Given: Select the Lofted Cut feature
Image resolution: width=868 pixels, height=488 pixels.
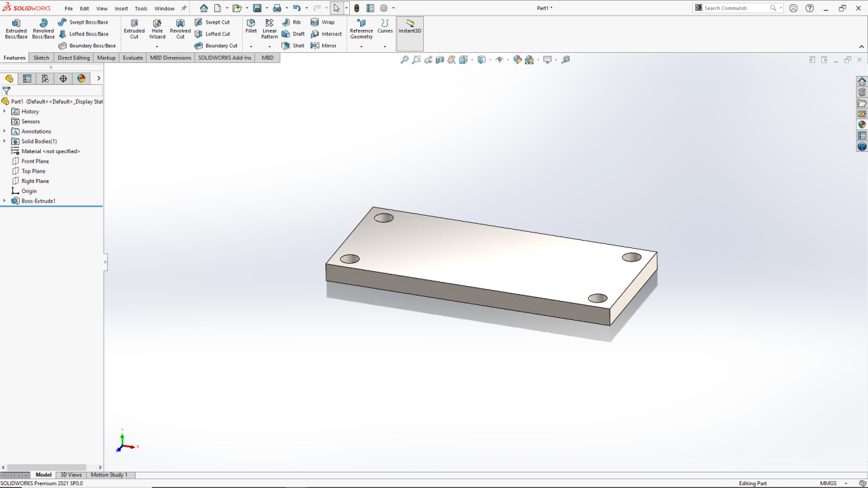Looking at the screenshot, I should [212, 34].
